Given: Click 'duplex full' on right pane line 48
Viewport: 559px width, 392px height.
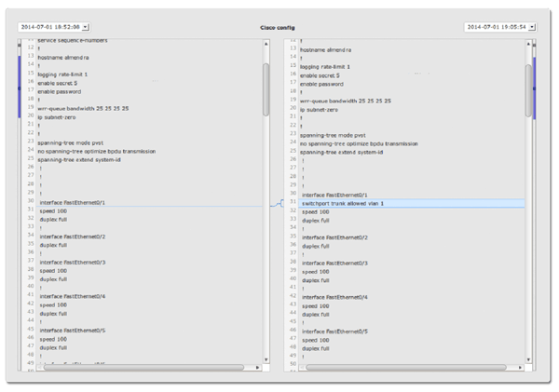Looking at the screenshot, I should [x=316, y=349].
